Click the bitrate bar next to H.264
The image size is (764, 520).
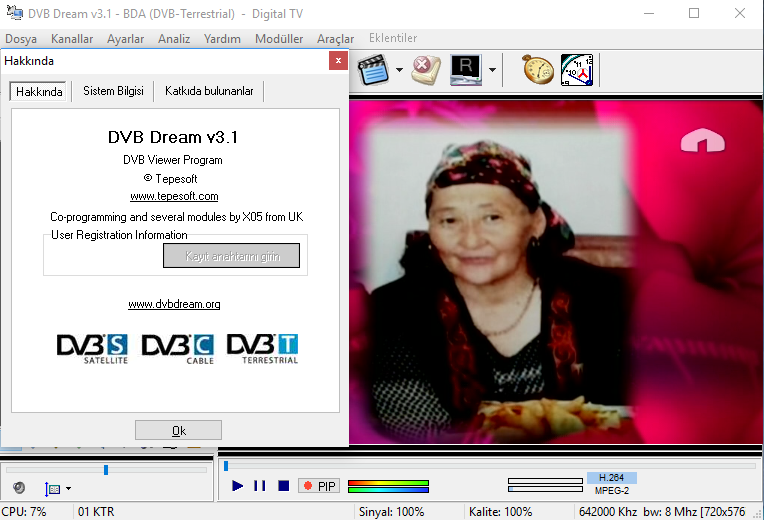[x=545, y=481]
